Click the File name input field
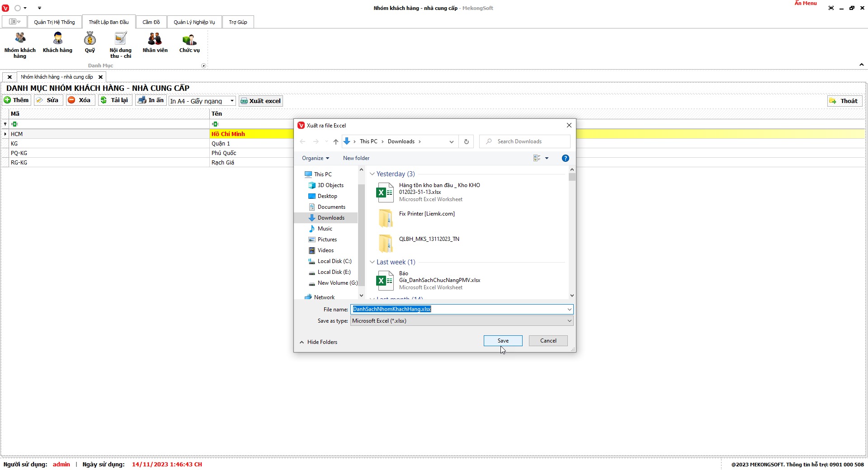The width and height of the screenshot is (868, 470). pyautogui.click(x=458, y=309)
